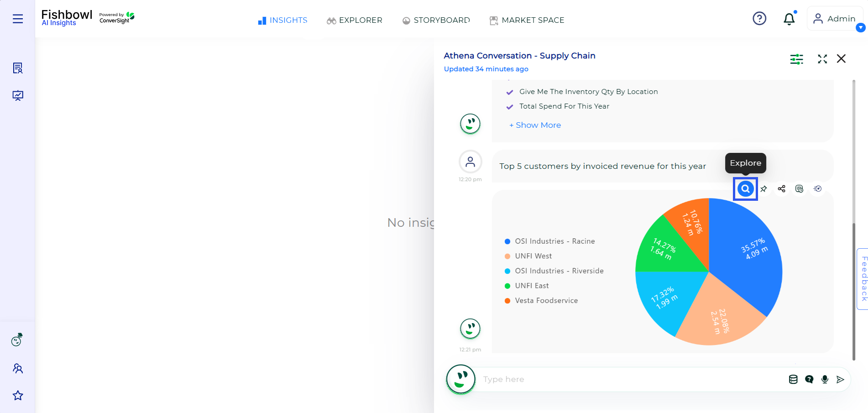The width and height of the screenshot is (868, 413).
Task: Select 'Total Spend For This Year' suggestion
Action: click(564, 106)
